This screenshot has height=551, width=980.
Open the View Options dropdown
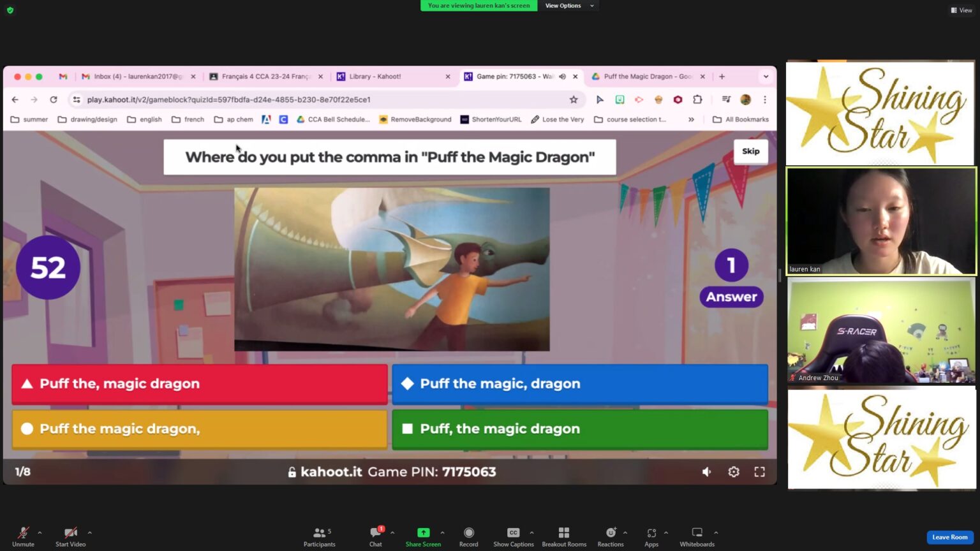pyautogui.click(x=569, y=6)
